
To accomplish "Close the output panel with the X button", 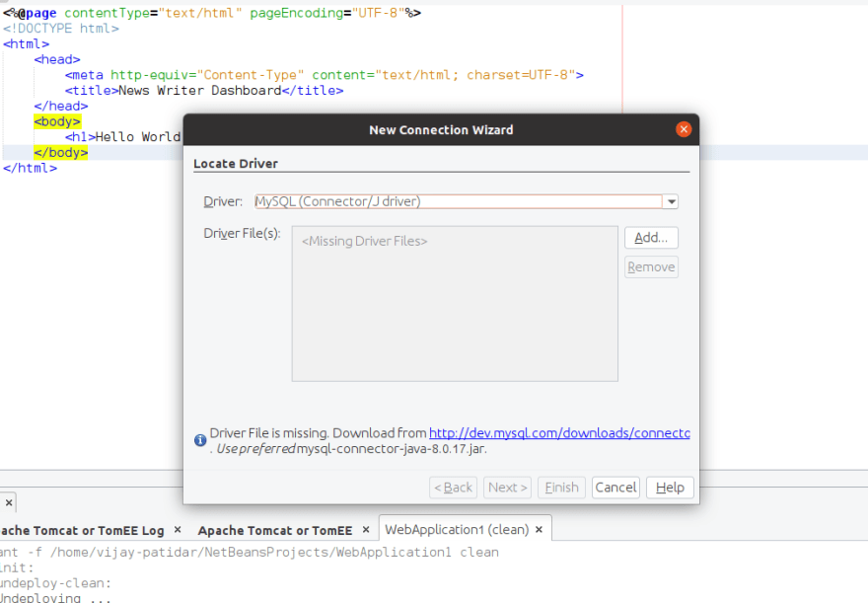I will pos(9,502).
